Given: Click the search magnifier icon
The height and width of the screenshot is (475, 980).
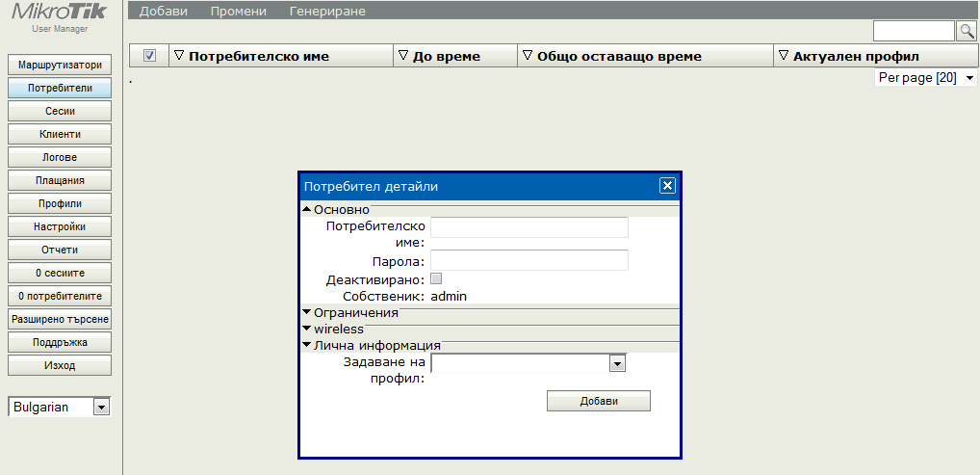Looking at the screenshot, I should click(966, 32).
